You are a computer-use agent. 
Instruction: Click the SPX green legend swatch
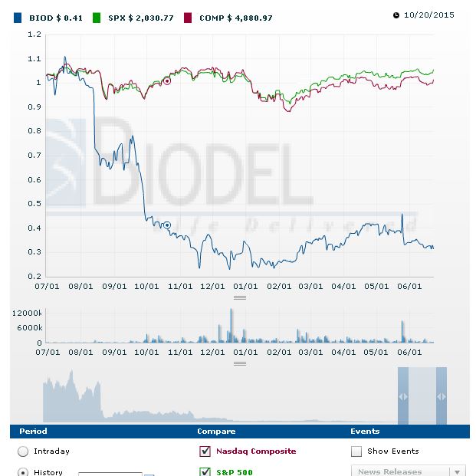pos(97,15)
